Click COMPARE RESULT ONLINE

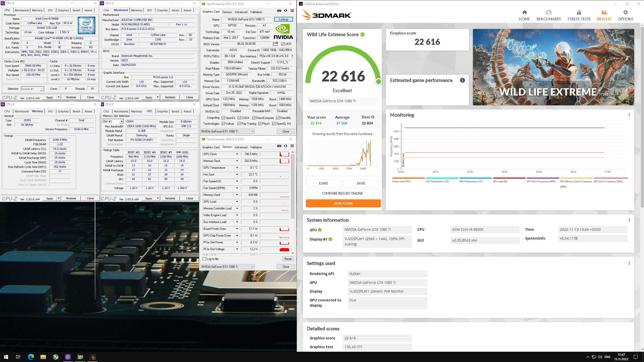pyautogui.click(x=342, y=193)
